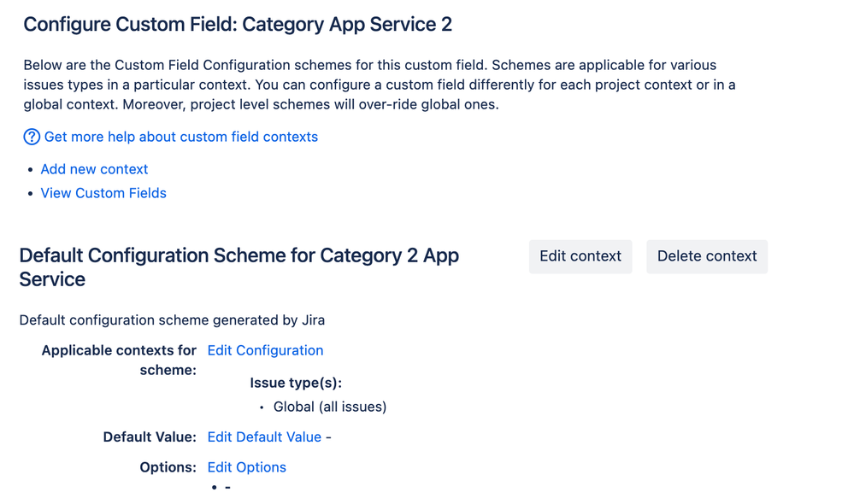
Task: Click the 'Default Configuration Scheme' section heading
Action: pyautogui.click(x=239, y=267)
